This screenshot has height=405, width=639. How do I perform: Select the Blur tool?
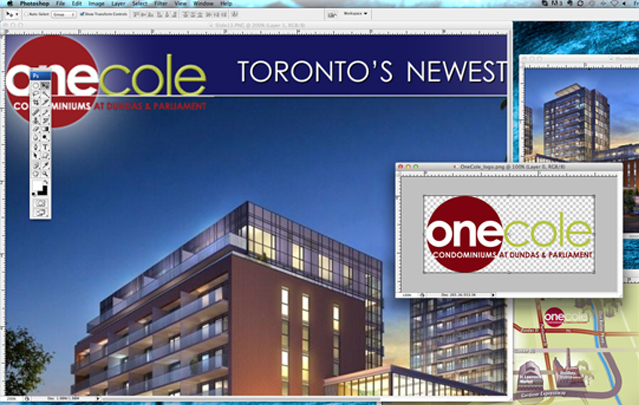coord(36,138)
